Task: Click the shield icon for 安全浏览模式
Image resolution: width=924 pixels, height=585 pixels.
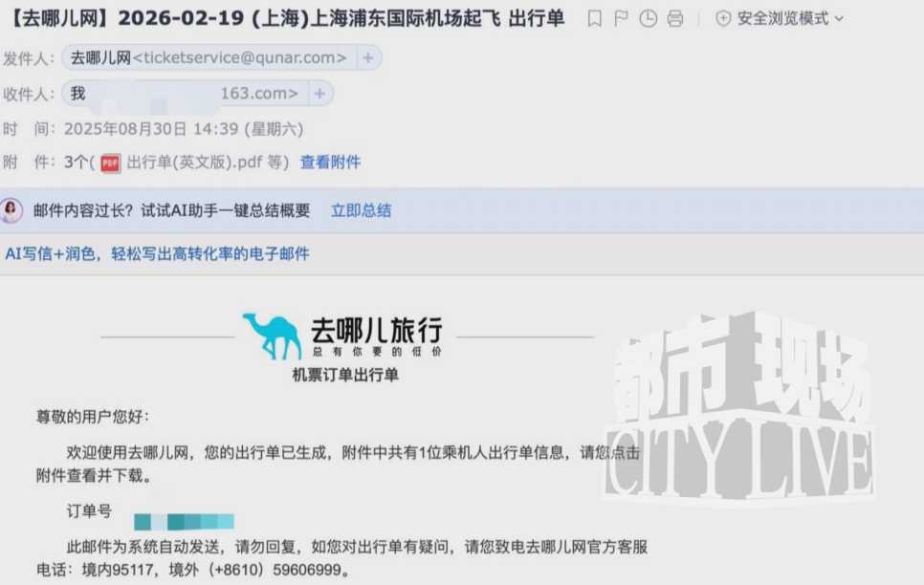Action: click(722, 18)
